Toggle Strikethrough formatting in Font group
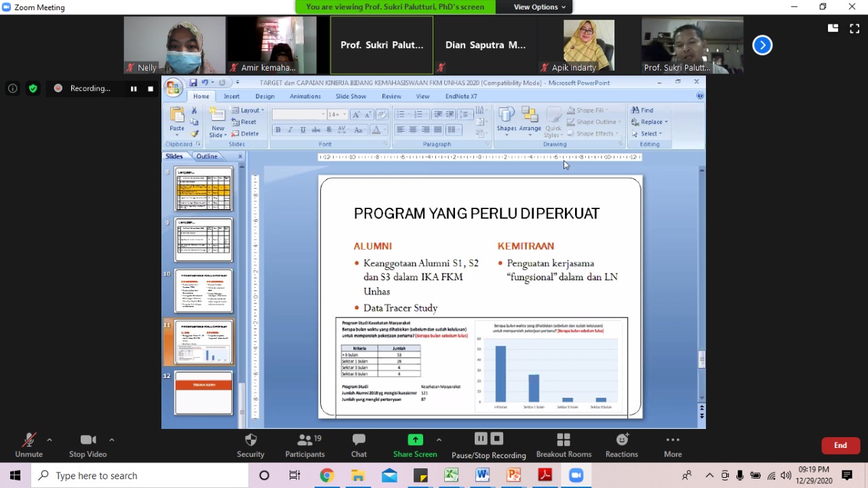This screenshot has width=868, height=488. [316, 130]
